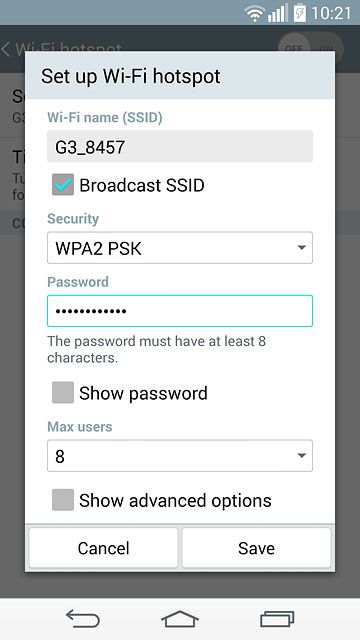The image size is (360, 640).
Task: Tap the arrow on the Security dropdown
Action: click(301, 248)
